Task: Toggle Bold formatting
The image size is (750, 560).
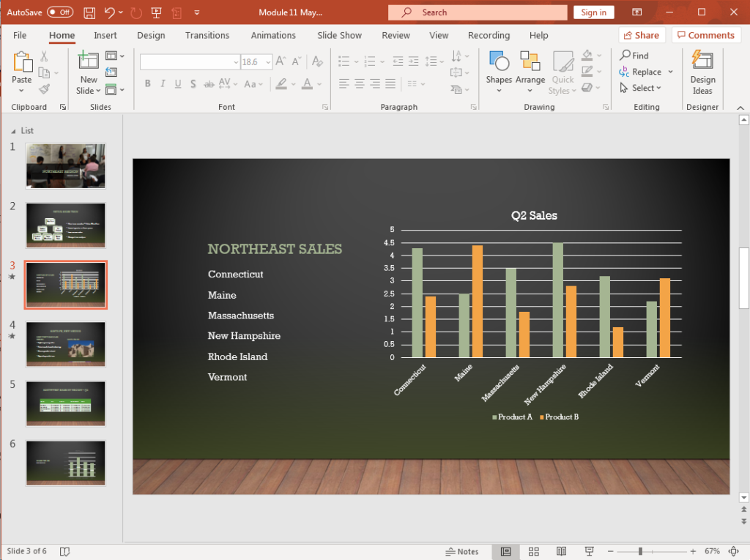Action: tap(147, 83)
